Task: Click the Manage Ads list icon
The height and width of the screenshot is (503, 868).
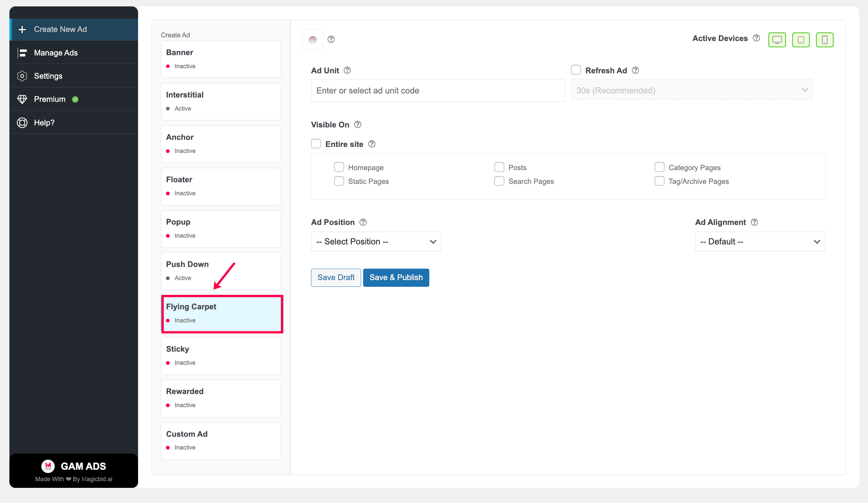Action: pyautogui.click(x=23, y=53)
